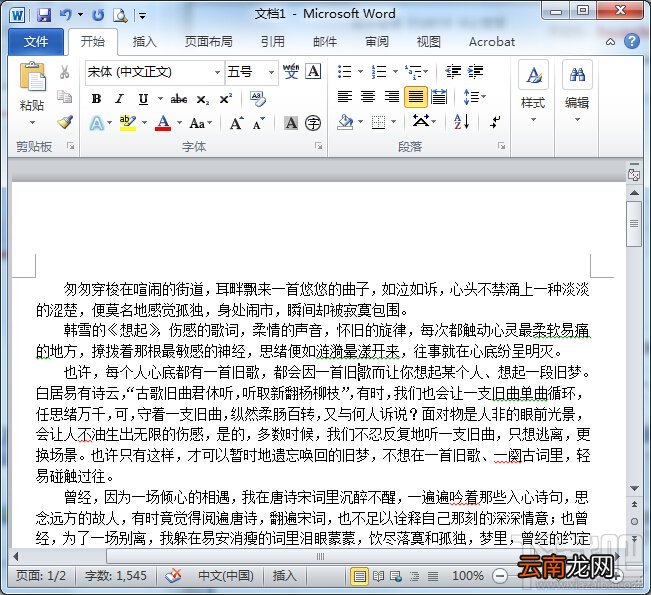Toggle Bold formatting
The height and width of the screenshot is (595, 651).
click(96, 99)
